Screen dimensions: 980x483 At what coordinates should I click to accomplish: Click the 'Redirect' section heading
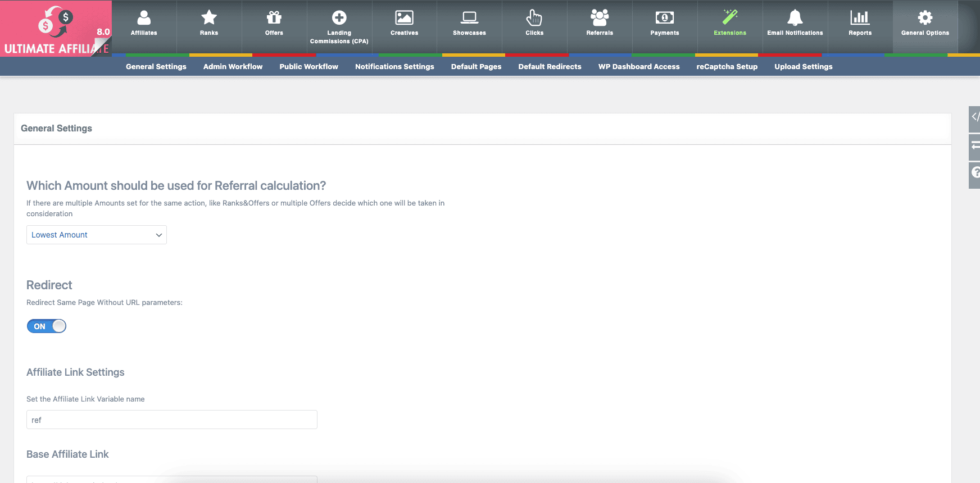point(49,285)
